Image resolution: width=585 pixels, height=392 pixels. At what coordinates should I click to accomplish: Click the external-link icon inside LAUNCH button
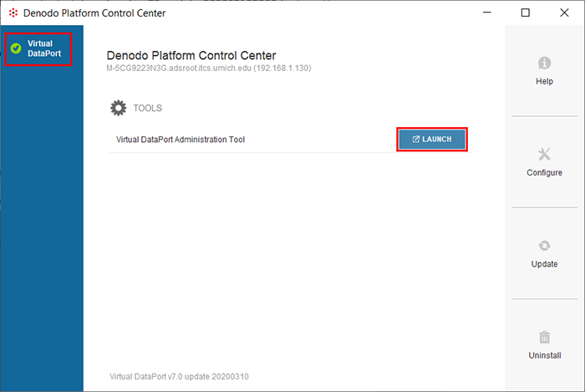[416, 140]
